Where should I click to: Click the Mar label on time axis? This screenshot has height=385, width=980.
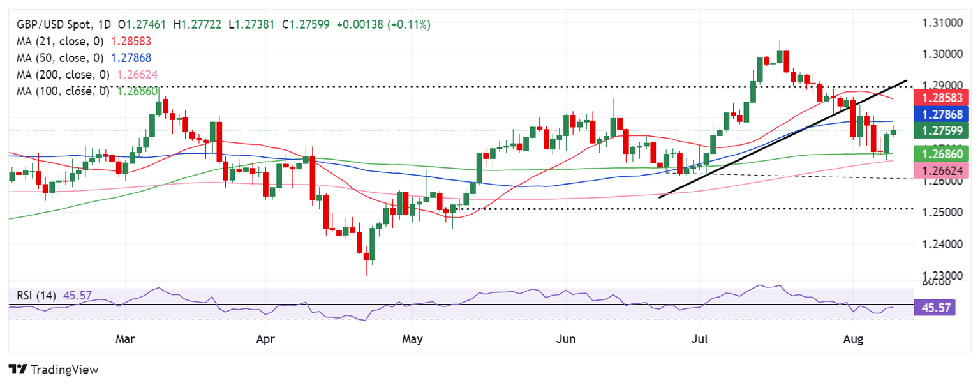coord(126,339)
